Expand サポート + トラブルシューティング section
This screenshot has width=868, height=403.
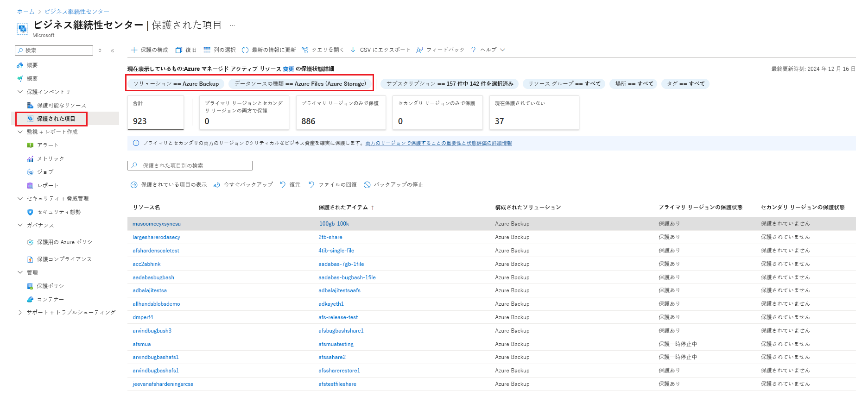point(20,313)
